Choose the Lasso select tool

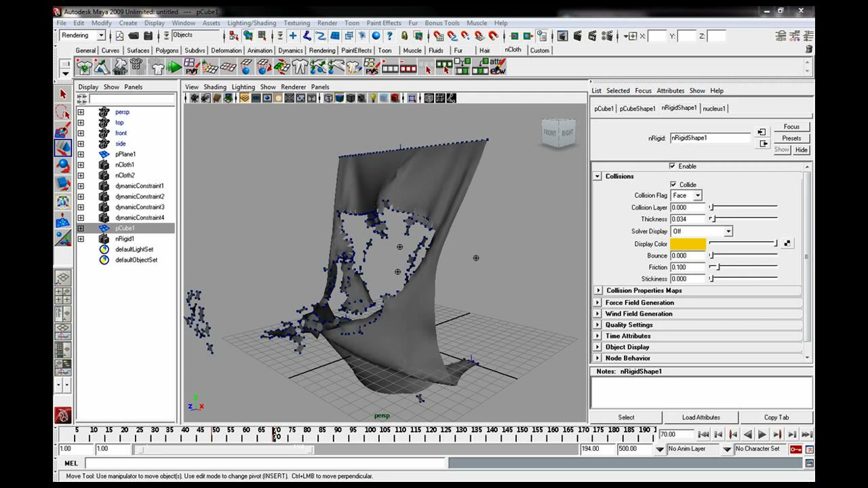pyautogui.click(x=63, y=113)
